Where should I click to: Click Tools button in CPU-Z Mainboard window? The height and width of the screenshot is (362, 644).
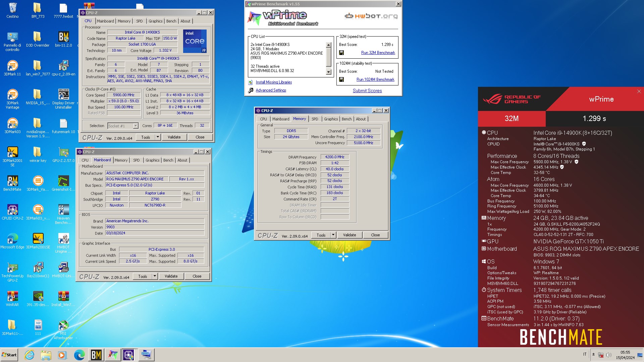[x=143, y=276]
